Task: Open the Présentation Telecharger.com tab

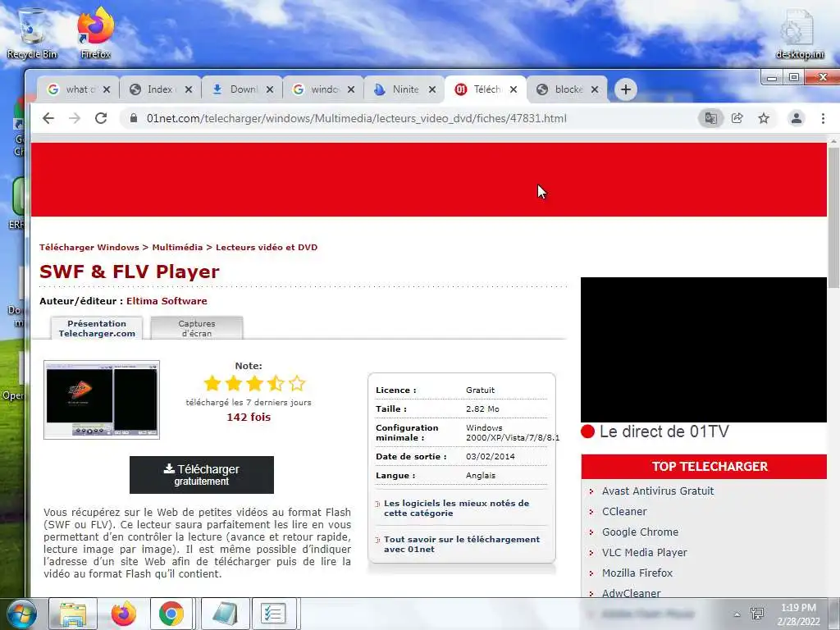Action: tap(97, 328)
